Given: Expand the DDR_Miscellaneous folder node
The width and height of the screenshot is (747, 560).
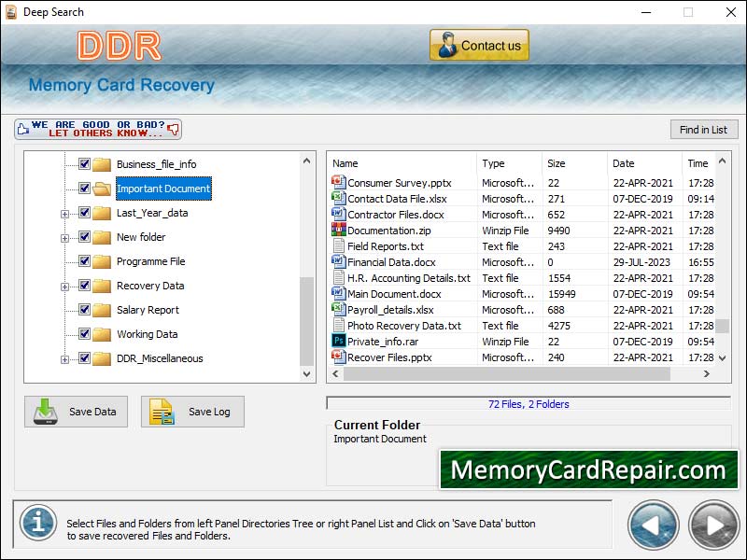Looking at the screenshot, I should (63, 358).
